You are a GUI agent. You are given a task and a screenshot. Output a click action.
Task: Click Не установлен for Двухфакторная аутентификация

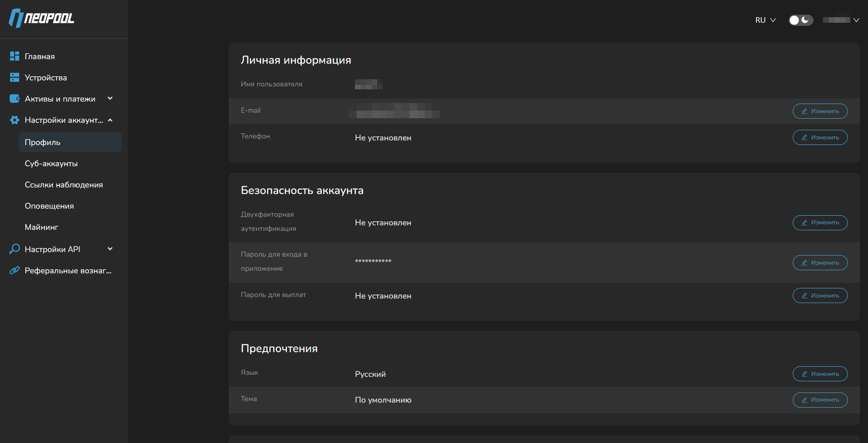[383, 223]
